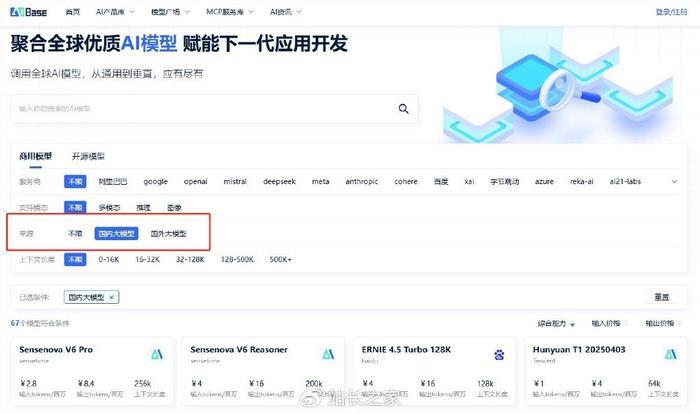Open the Hunyuan T1 20250403 title

pyautogui.click(x=579, y=350)
